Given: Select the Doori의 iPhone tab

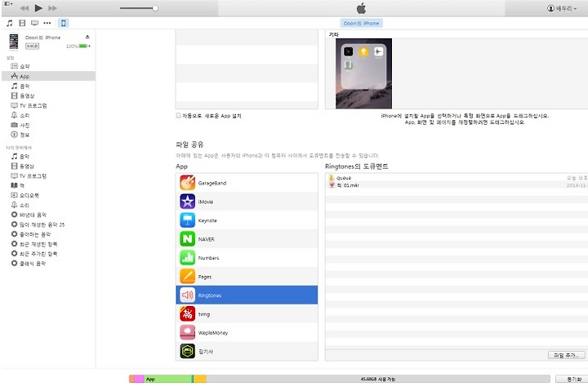Looking at the screenshot, I should pos(361,23).
